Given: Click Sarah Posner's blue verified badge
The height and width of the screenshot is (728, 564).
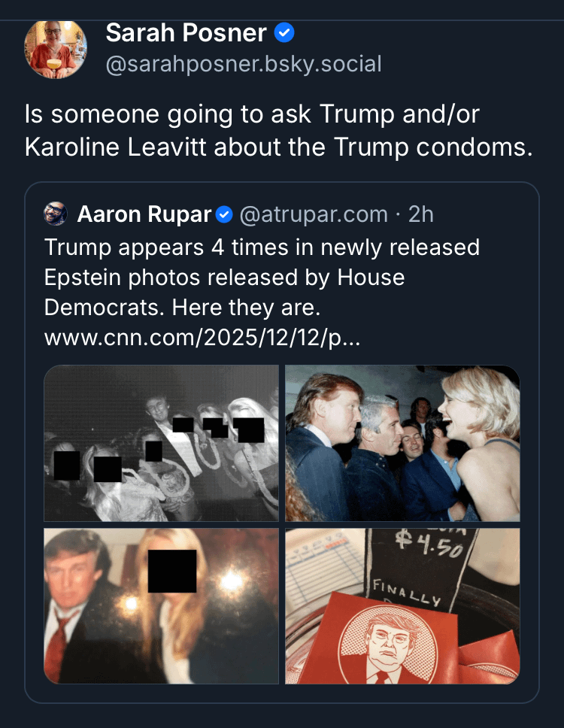Looking at the screenshot, I should 284,33.
